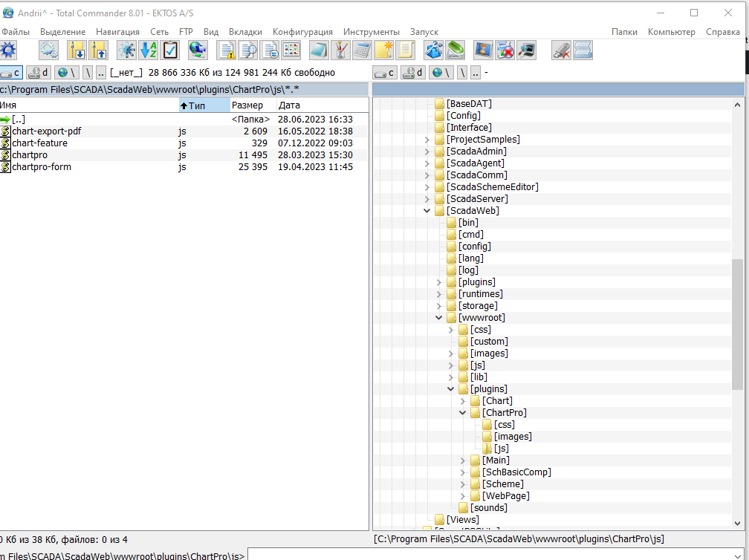The width and height of the screenshot is (749, 560).
Task: Expand the [ScadaServer] tree node
Action: (427, 199)
